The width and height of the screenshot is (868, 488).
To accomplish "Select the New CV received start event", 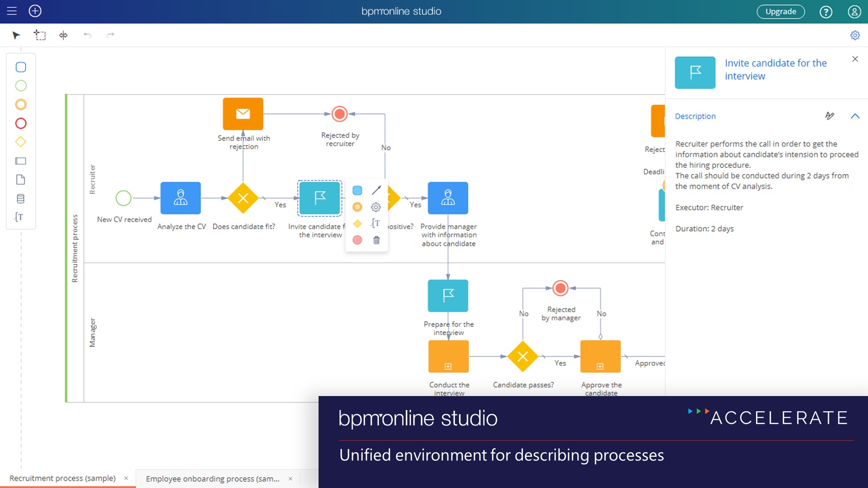I will point(123,198).
